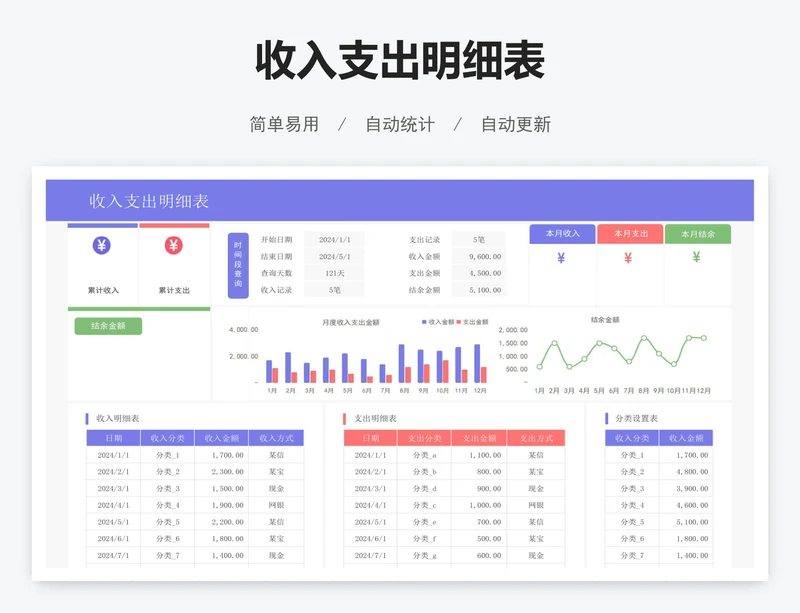The image size is (800, 613).
Task: Click the 支出明细表 section heading
Action: point(375,419)
